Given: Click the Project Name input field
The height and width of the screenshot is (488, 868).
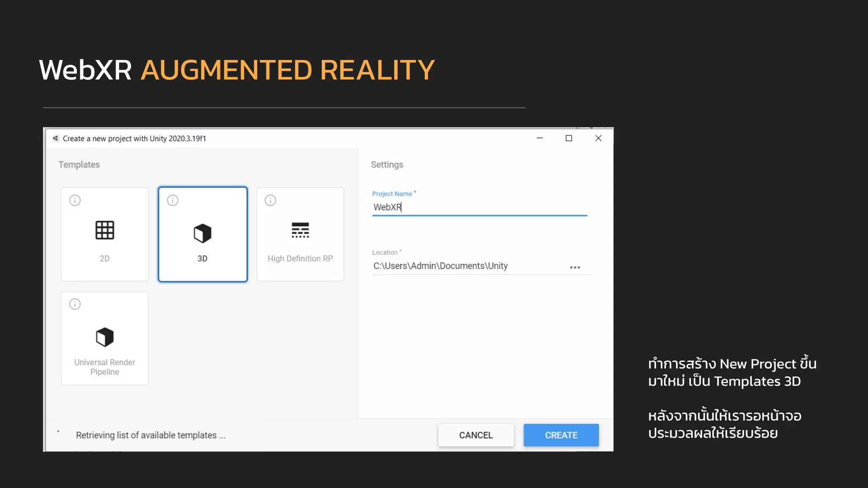Looking at the screenshot, I should (479, 207).
